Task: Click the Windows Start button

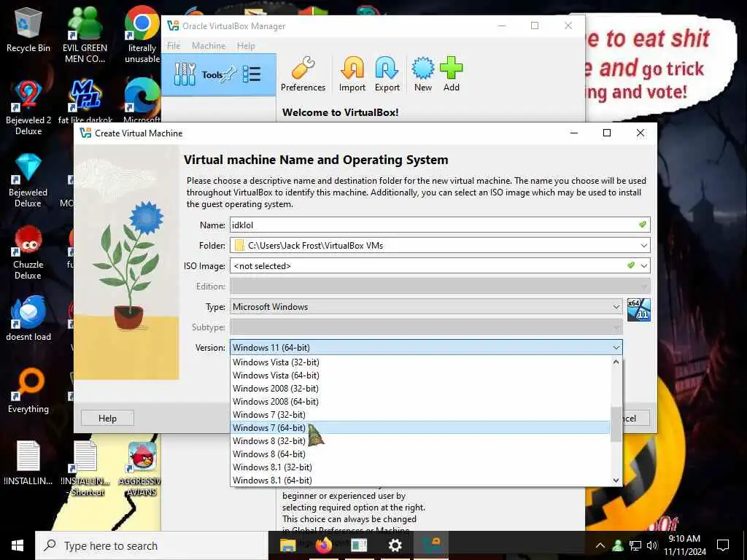Action: coord(18,545)
